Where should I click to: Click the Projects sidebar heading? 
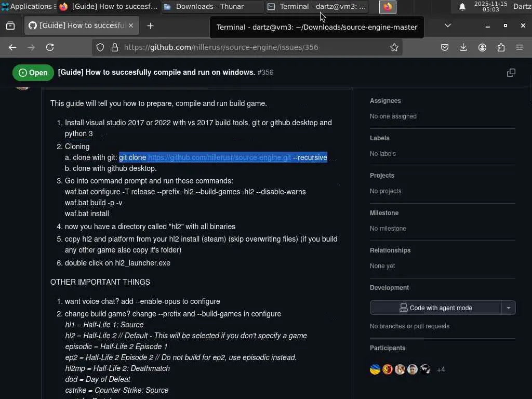tap(382, 176)
